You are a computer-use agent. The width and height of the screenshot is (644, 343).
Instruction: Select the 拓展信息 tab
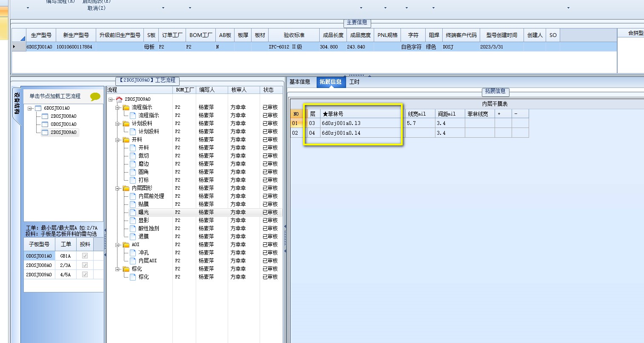click(x=331, y=82)
